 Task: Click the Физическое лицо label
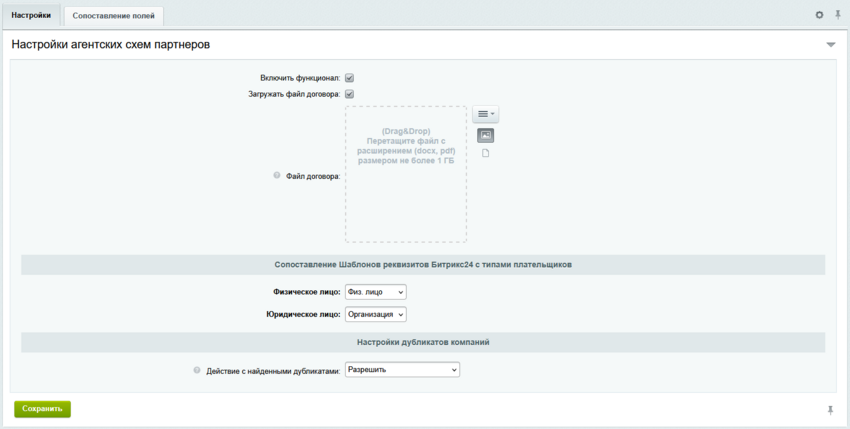[307, 292]
